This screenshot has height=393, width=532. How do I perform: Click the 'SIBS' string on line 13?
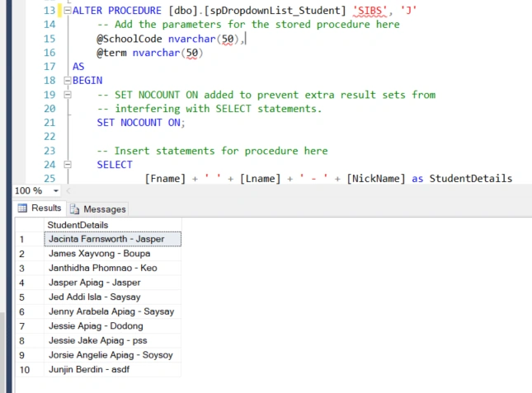(370, 11)
